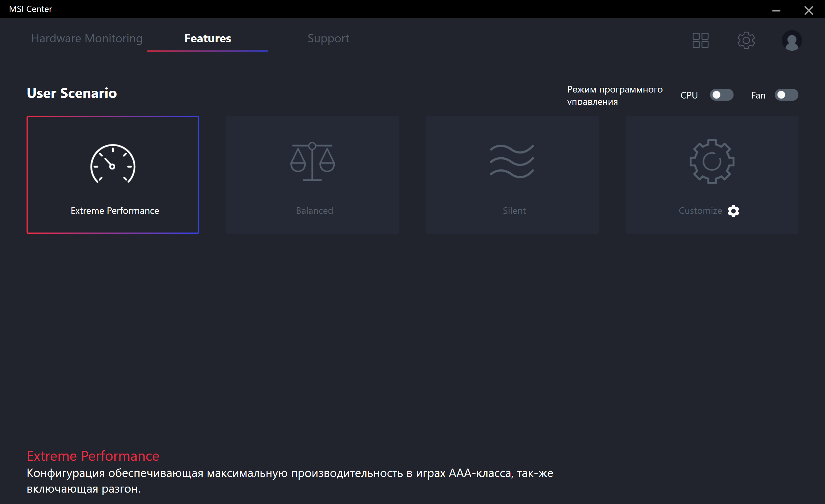Screen dimensions: 825x504
Task: Open the app grid view icon
Action: tap(700, 41)
